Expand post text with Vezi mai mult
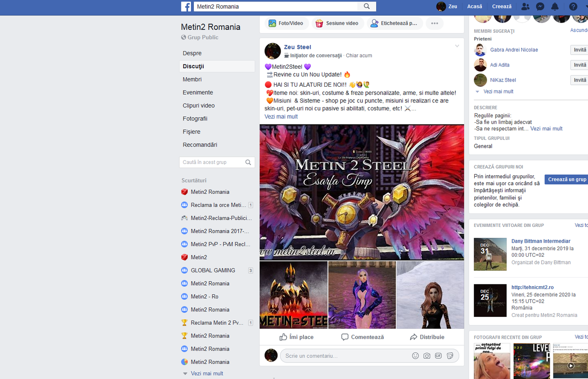The image size is (588, 379). (281, 117)
